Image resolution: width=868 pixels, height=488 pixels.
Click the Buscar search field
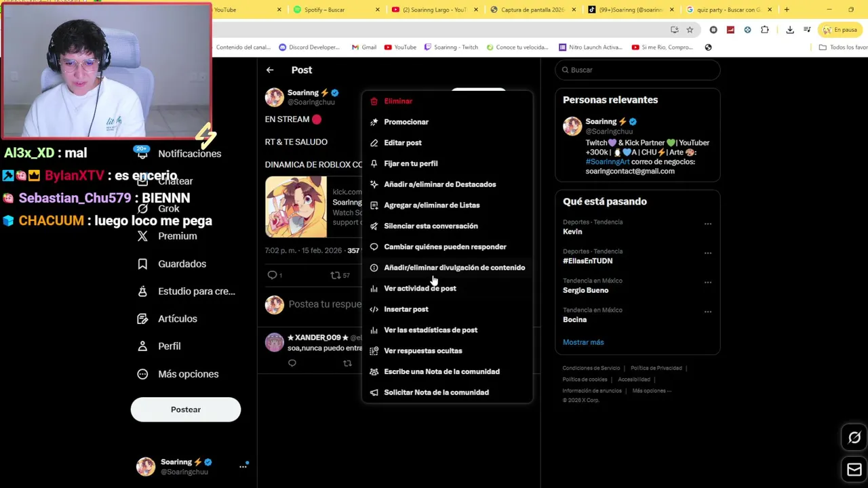[637, 70]
